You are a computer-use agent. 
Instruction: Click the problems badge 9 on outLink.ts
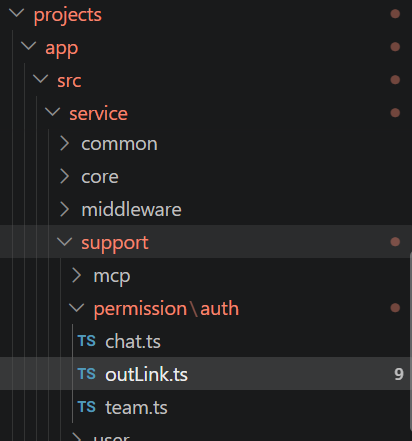(x=399, y=374)
